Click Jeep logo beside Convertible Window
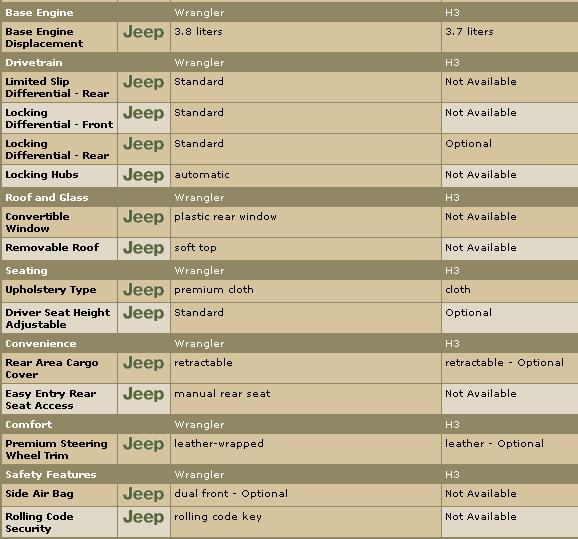This screenshot has width=578, height=539. click(143, 217)
